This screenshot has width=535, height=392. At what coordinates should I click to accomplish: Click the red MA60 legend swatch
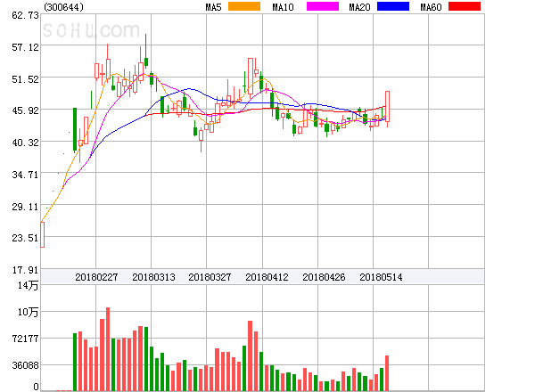(465, 6)
